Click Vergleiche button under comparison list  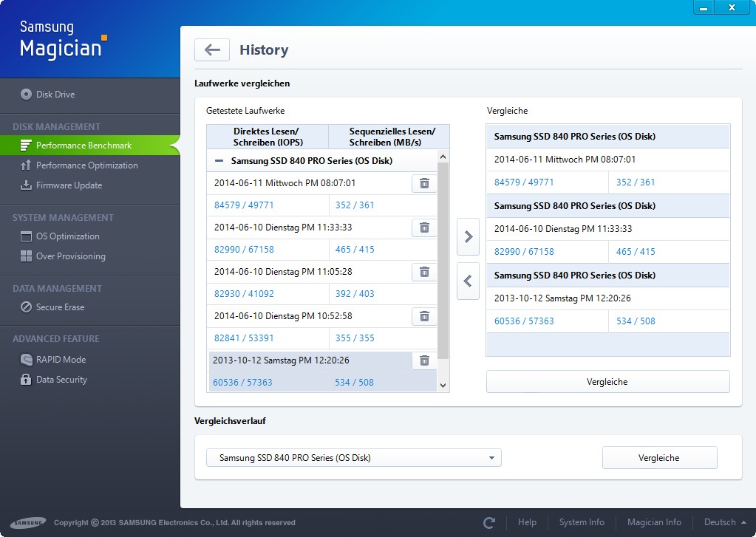pyautogui.click(x=607, y=382)
